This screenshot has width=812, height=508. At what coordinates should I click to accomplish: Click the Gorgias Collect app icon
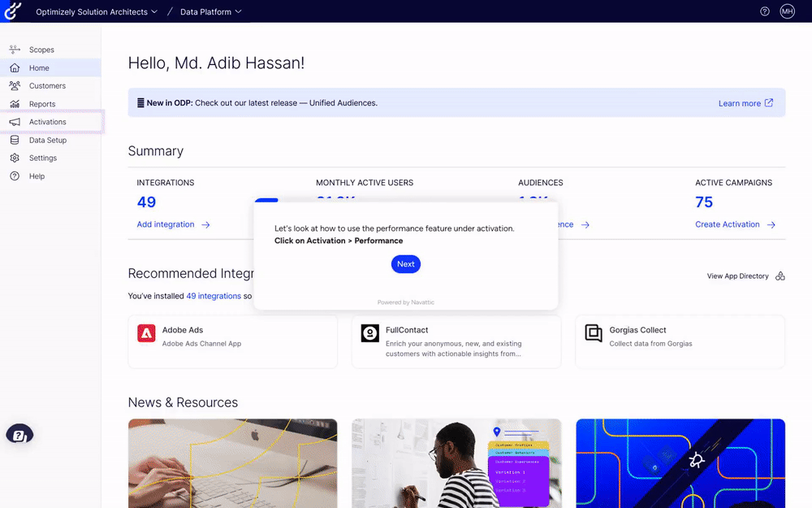pyautogui.click(x=594, y=333)
